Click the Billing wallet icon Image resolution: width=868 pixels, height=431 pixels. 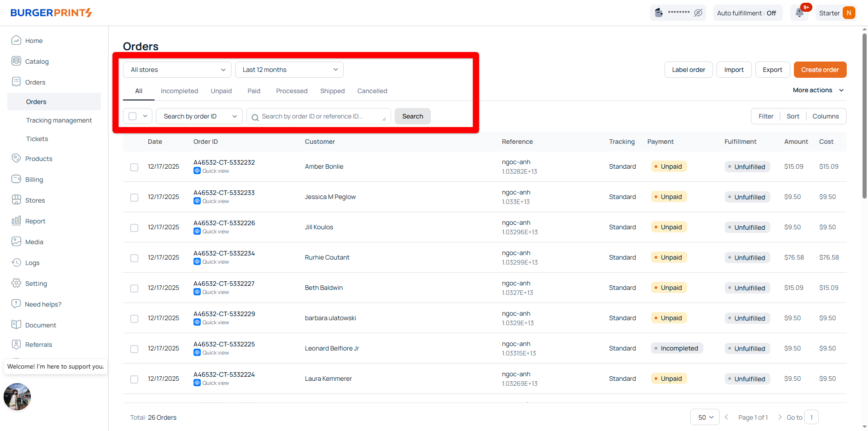tap(16, 179)
